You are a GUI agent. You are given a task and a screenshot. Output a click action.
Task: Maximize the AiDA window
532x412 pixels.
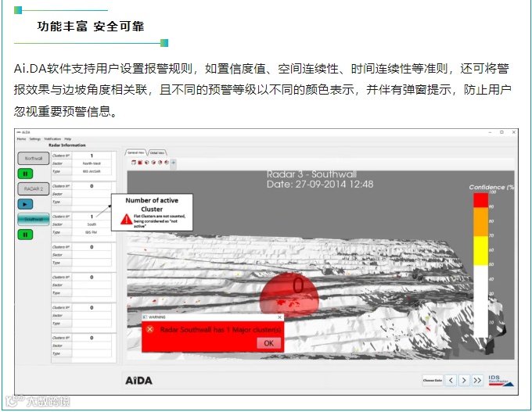point(501,132)
